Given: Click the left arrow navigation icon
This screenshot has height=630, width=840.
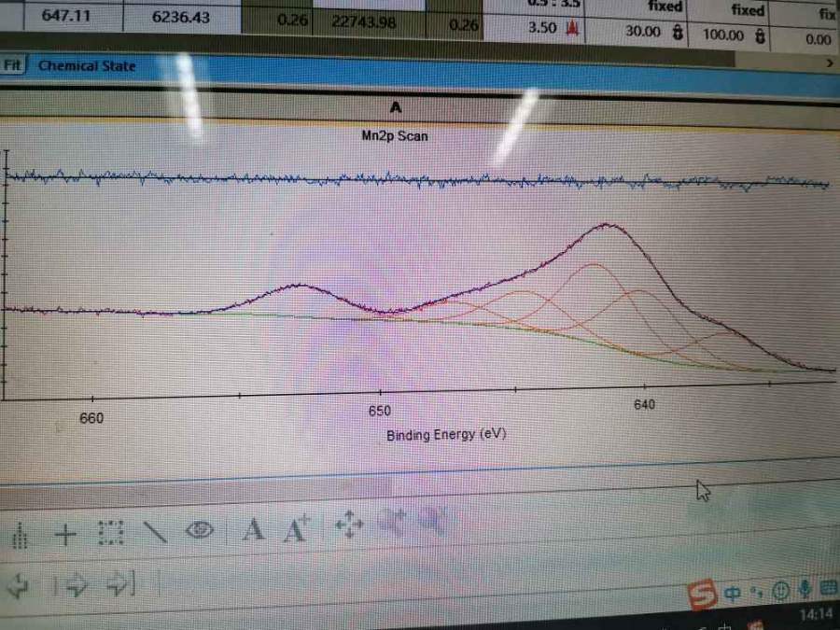Looking at the screenshot, I should coord(19,585).
